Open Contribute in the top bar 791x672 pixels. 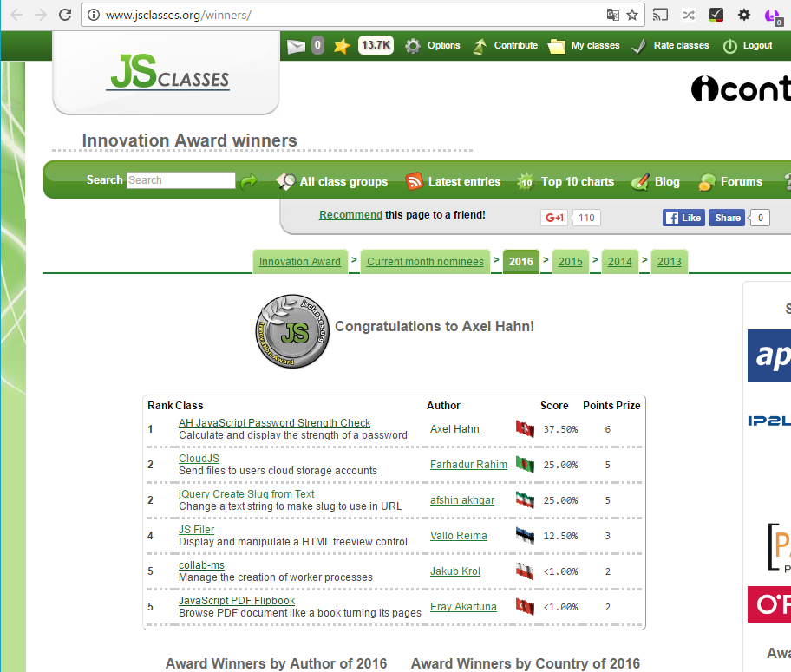point(506,46)
